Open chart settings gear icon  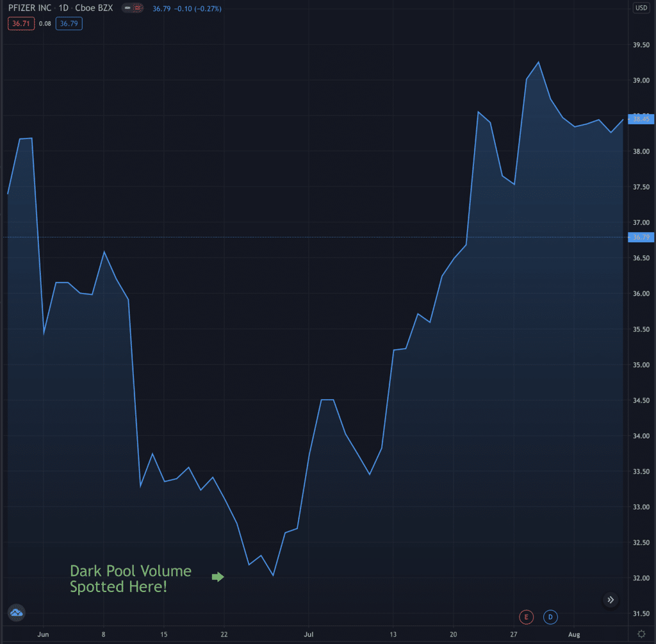tap(641, 634)
